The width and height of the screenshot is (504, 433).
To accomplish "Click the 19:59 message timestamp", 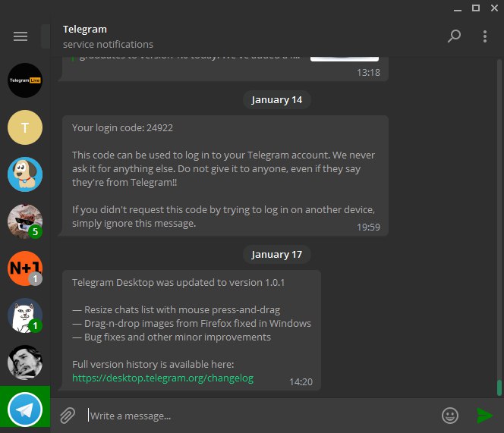I will click(368, 227).
